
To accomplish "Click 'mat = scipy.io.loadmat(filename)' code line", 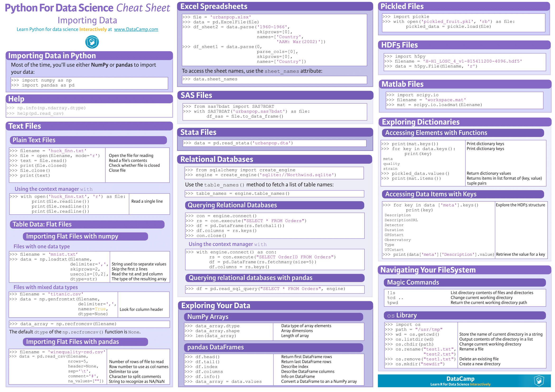I will [434, 105].
